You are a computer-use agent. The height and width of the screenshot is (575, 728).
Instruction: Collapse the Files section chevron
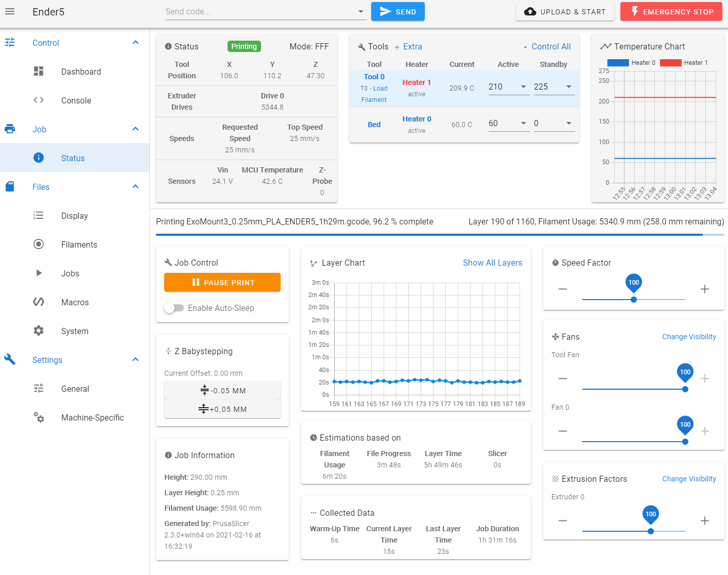135,186
